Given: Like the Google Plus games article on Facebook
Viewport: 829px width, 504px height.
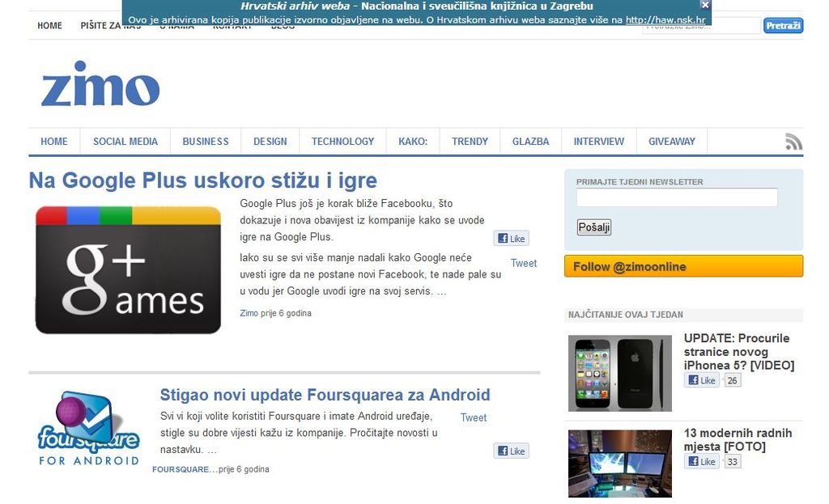Looking at the screenshot, I should coord(511,239).
